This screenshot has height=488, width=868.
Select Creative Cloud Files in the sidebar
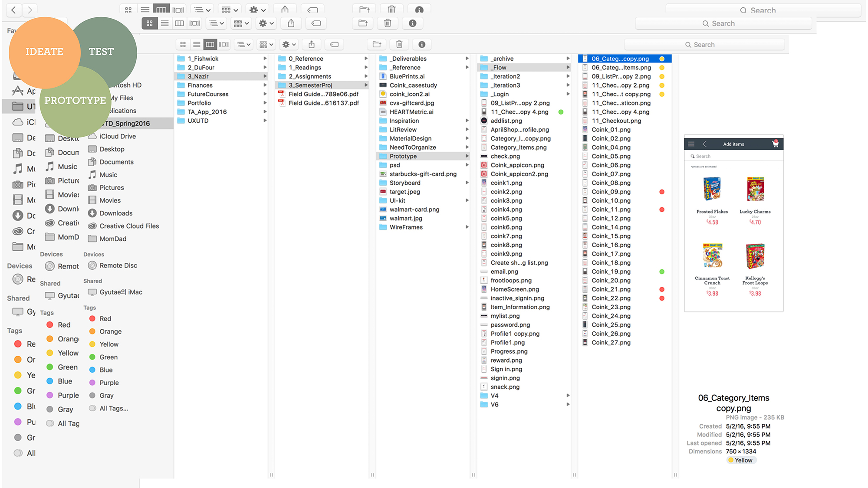(129, 226)
